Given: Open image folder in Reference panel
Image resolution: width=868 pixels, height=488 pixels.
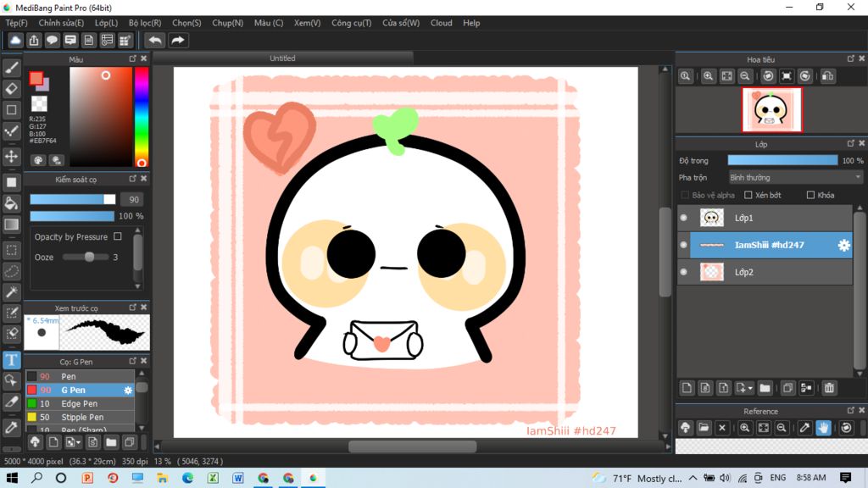Looking at the screenshot, I should click(x=704, y=428).
